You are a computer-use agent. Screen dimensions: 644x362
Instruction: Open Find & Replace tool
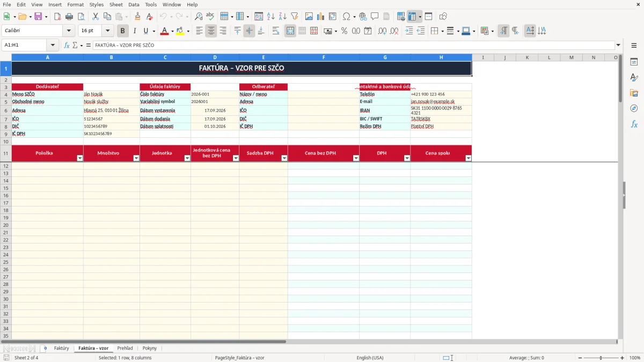point(199,17)
